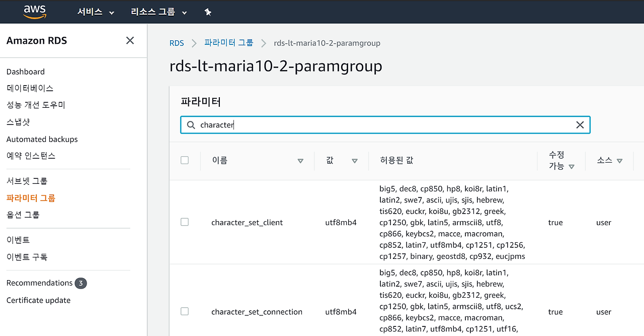The width and height of the screenshot is (644, 336).
Task: Expand the 서비스 dropdown menu
Action: coord(96,12)
